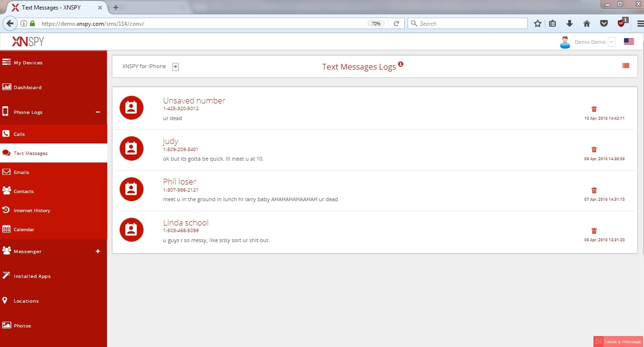Delete the judy conversation

point(594,150)
